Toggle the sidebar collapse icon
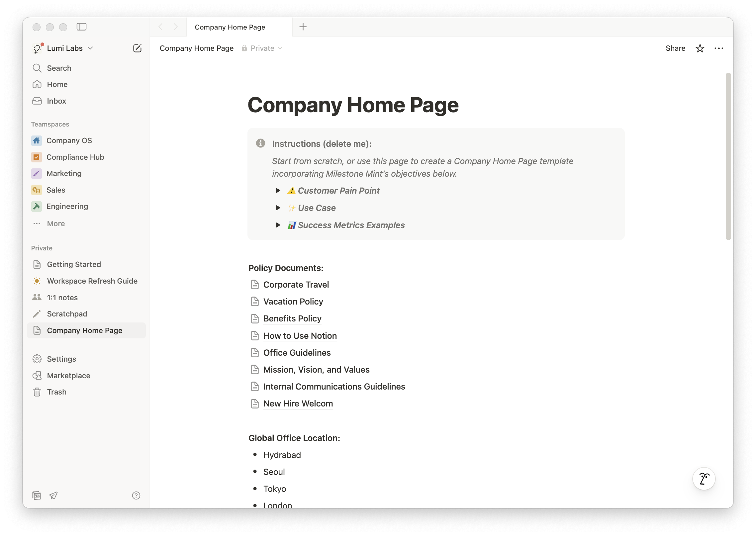 (82, 27)
